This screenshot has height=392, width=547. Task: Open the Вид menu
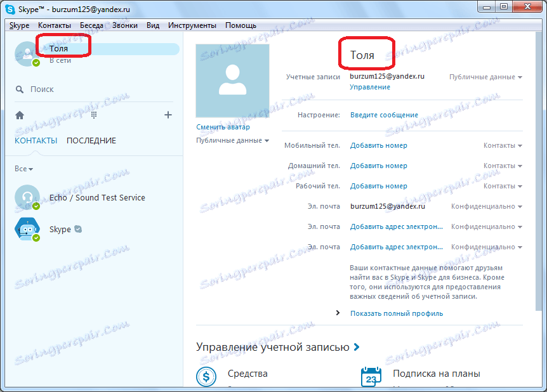point(153,25)
